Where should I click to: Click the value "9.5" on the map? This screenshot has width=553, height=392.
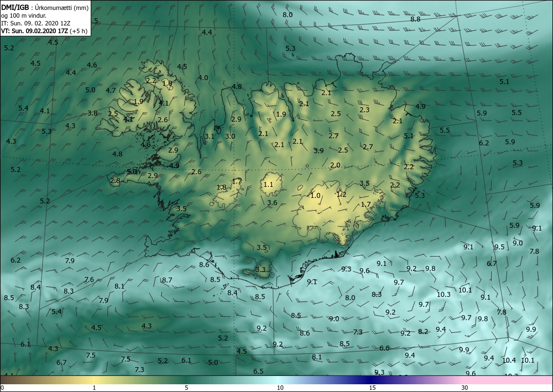(x=499, y=247)
